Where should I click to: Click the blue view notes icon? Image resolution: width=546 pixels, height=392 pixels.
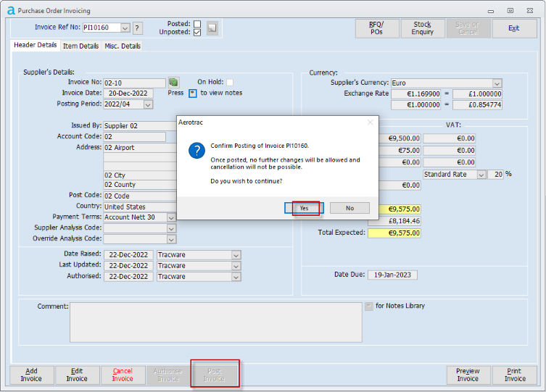(193, 93)
